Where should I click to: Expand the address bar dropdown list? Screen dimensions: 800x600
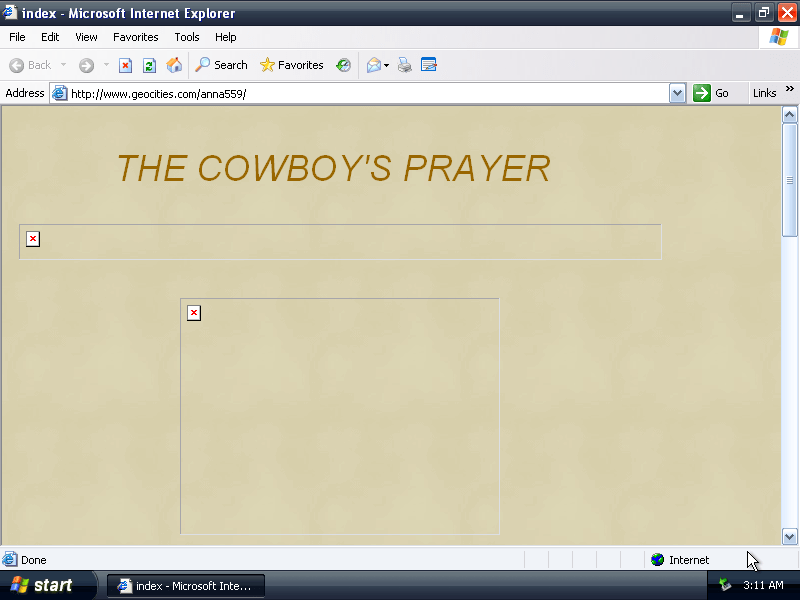677,93
